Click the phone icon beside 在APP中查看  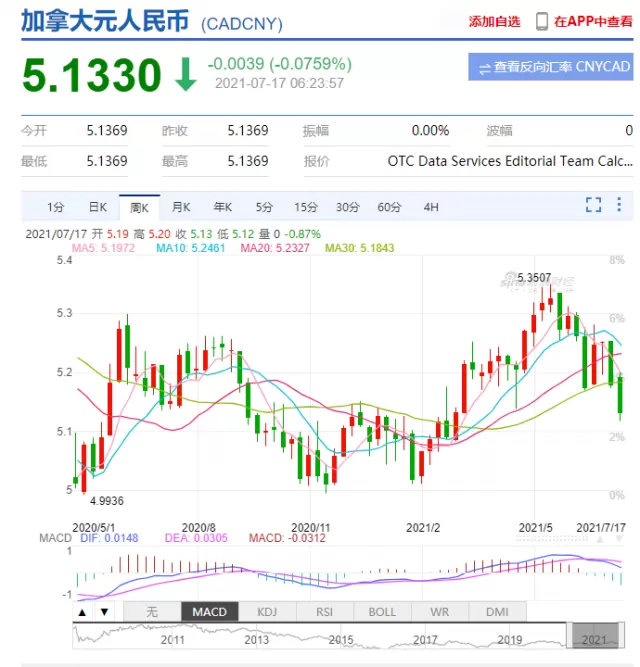541,21
